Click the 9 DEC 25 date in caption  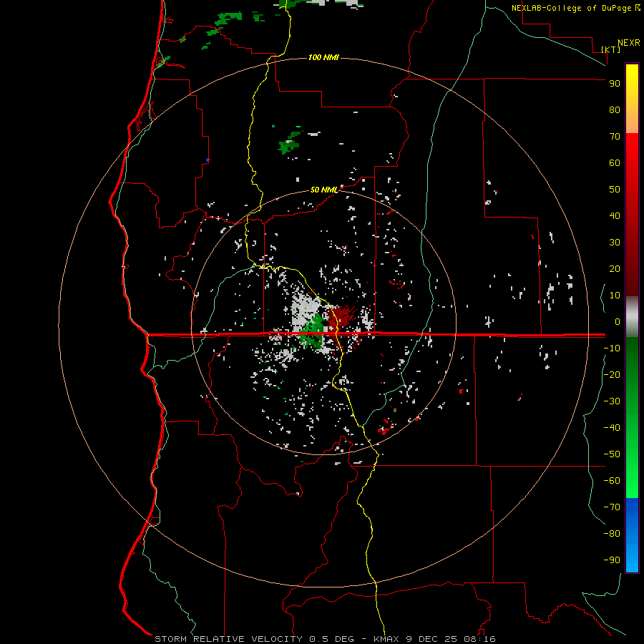[x=432, y=639]
